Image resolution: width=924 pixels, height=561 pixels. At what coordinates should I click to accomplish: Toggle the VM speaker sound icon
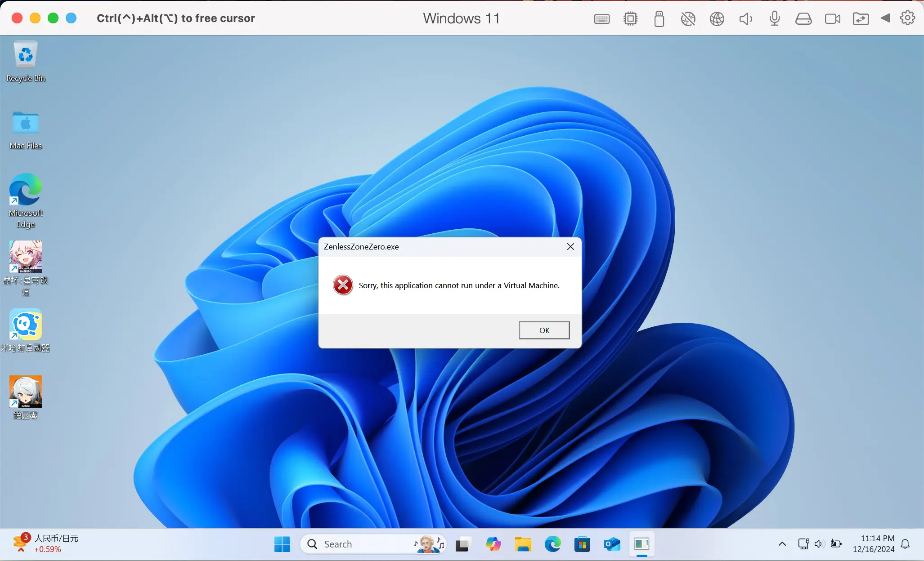pos(745,19)
